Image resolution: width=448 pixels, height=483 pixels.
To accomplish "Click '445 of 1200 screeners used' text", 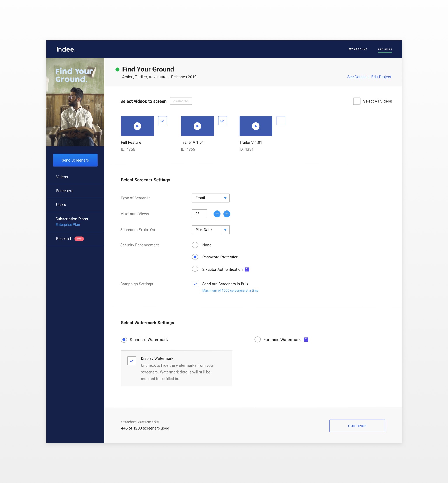I will (x=145, y=428).
